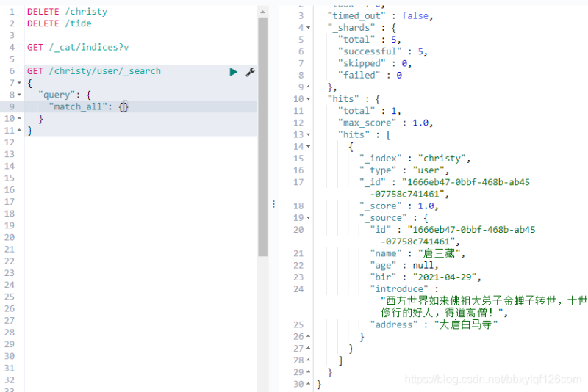Click the "_id" value on response line 17

[x=466, y=188]
